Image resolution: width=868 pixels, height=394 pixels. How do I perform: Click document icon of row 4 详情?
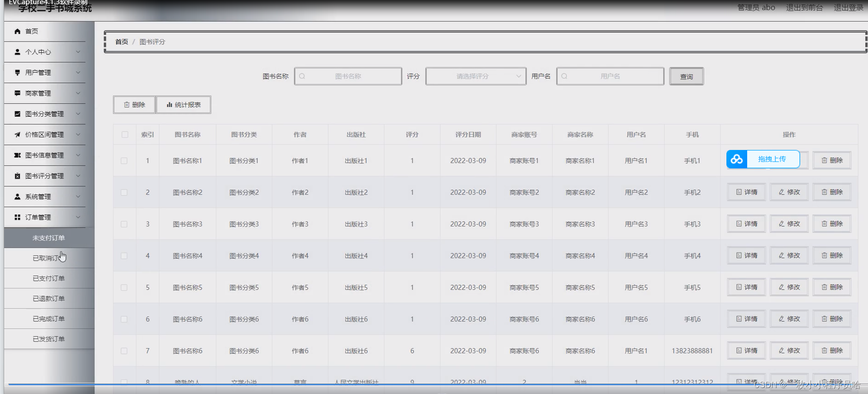coord(739,256)
